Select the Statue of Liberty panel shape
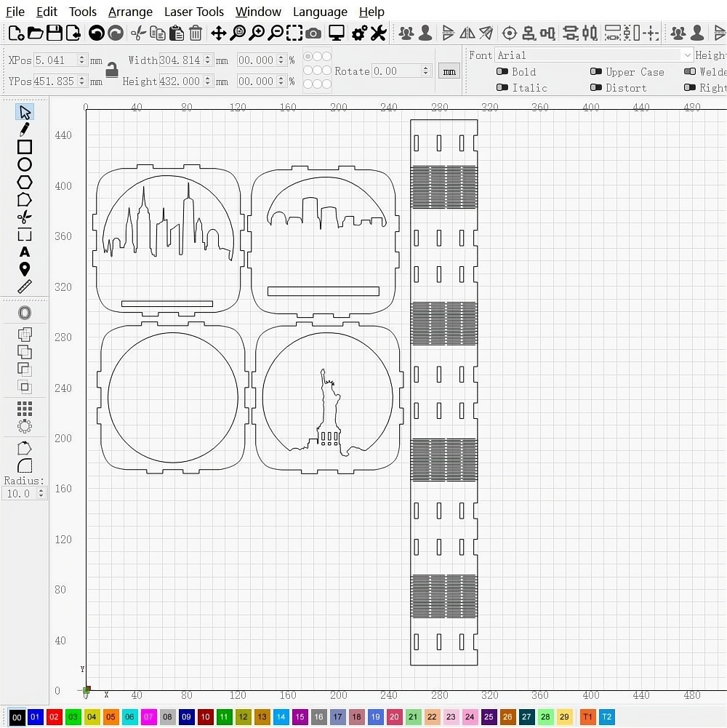This screenshot has height=728, width=727. 327,397
